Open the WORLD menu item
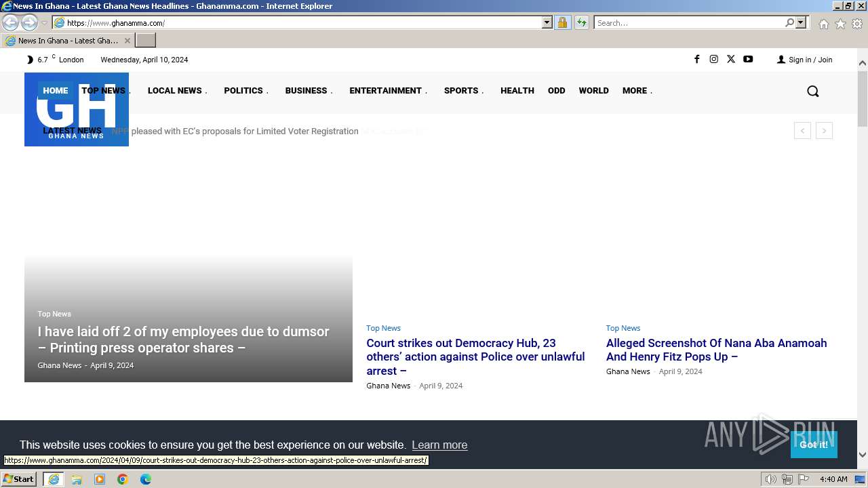868x488 pixels. click(x=593, y=90)
